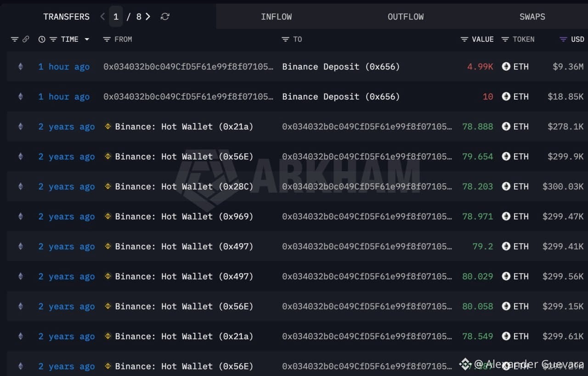The width and height of the screenshot is (588, 376).
Task: Click the ETH token logo beside 79.654
Action: 506,157
